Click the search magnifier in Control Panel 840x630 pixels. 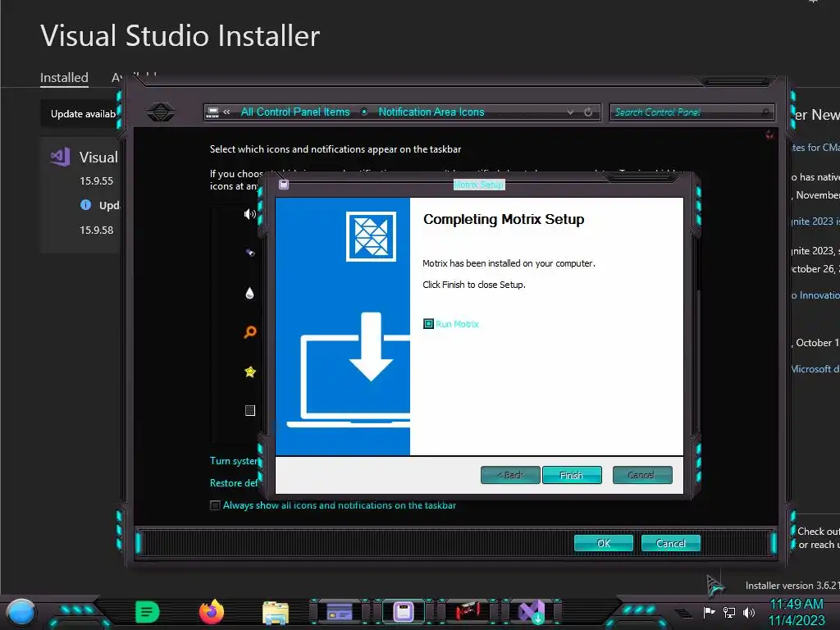point(766,112)
